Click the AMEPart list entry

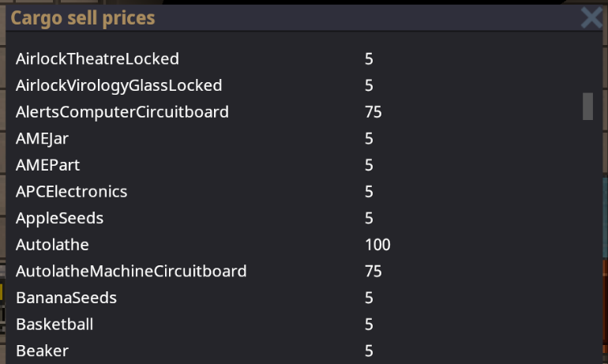47,165
